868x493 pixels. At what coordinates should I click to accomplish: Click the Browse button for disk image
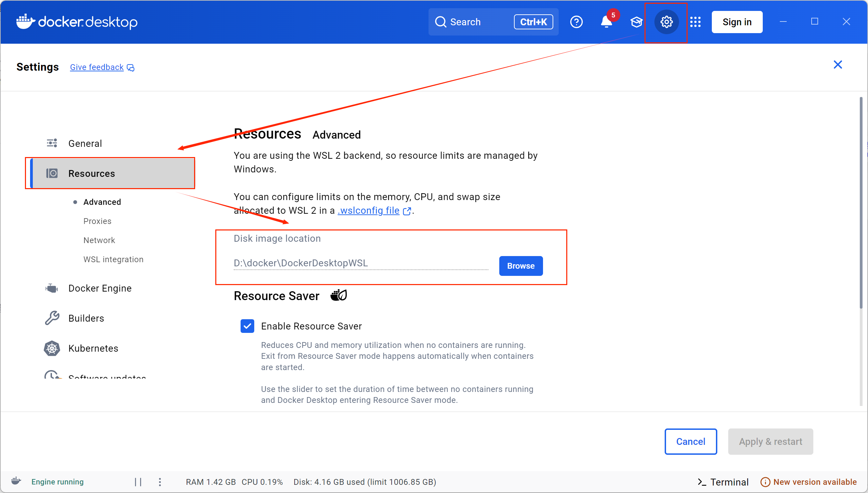520,266
